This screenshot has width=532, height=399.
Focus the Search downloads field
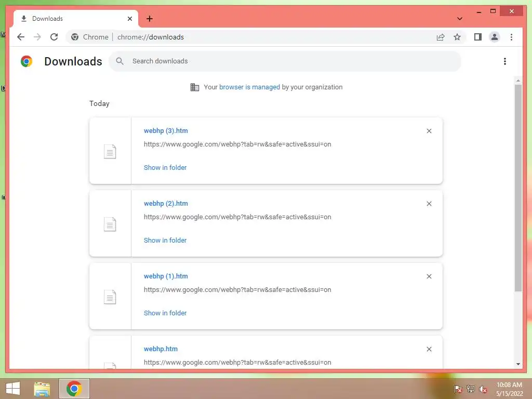(x=285, y=61)
